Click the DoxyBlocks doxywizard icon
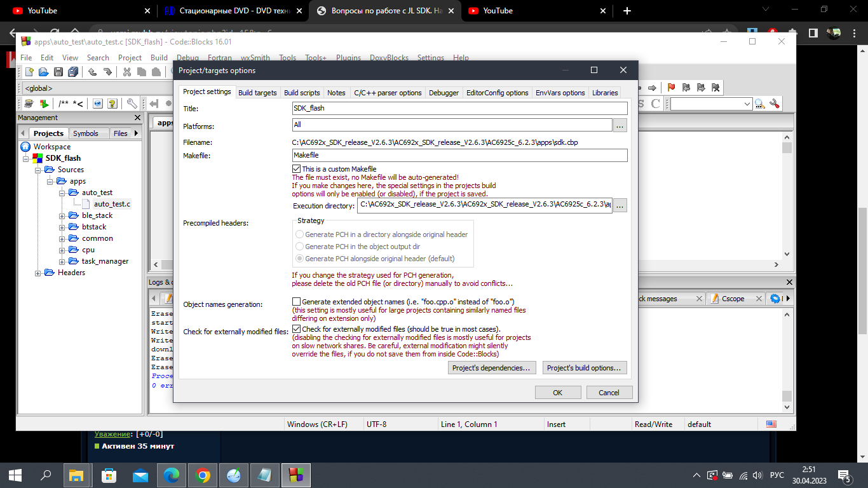 coord(29,104)
